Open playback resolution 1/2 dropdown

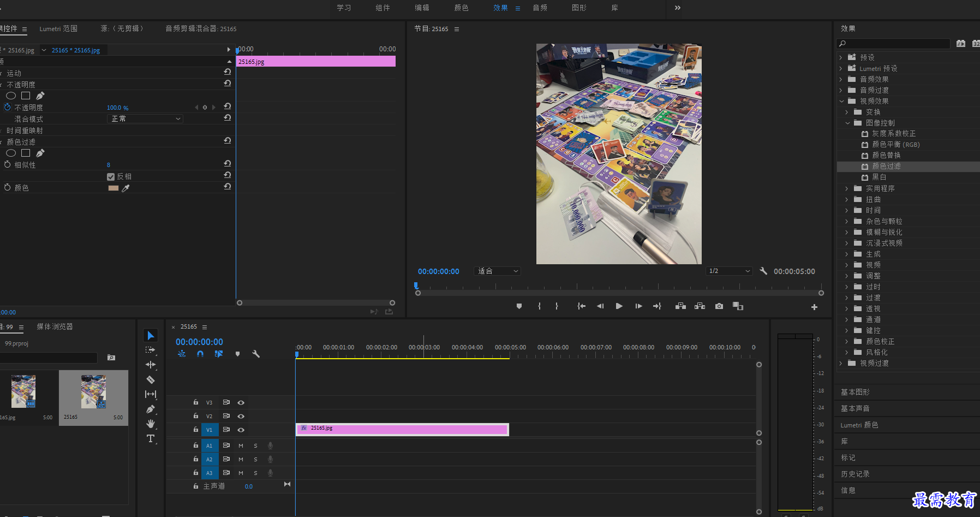tap(730, 271)
